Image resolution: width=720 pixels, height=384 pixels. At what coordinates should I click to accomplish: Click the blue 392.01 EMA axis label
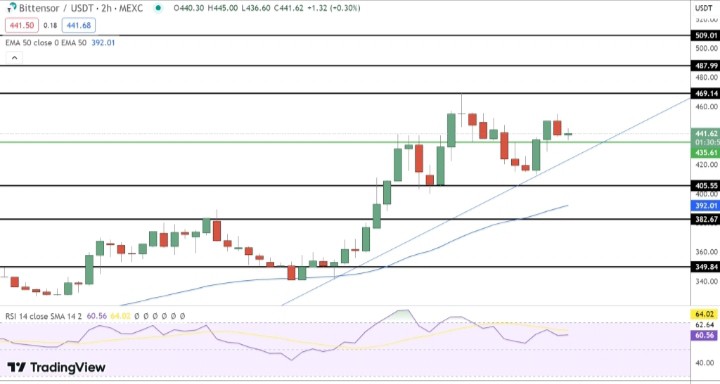[x=705, y=205]
